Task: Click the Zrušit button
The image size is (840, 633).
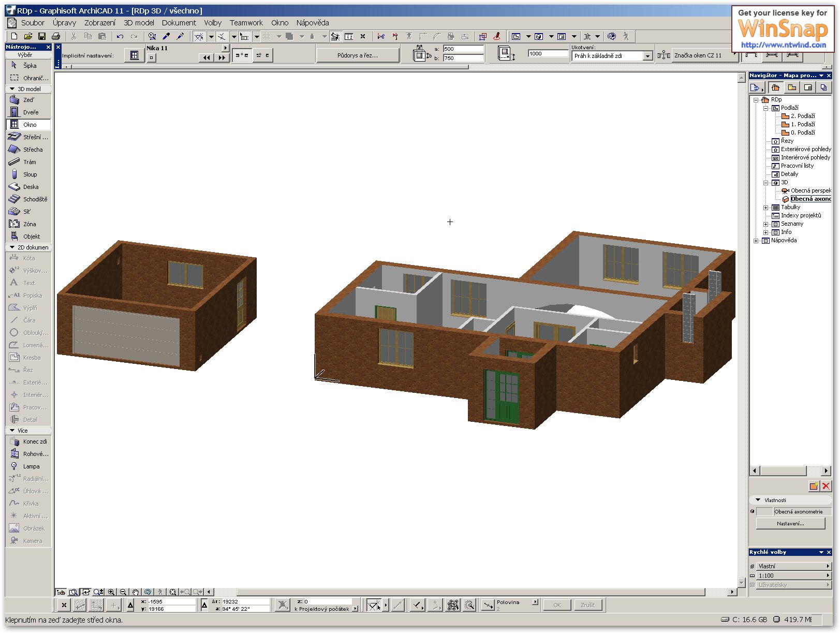Action: click(587, 605)
